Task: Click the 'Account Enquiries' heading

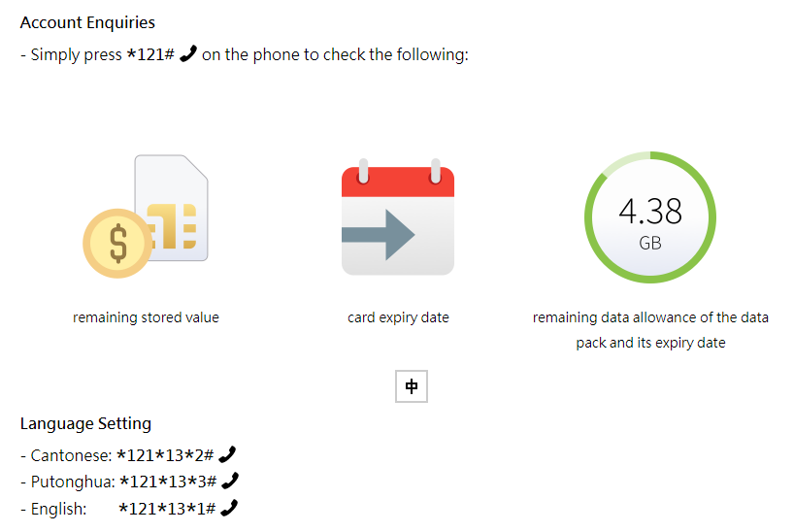Action: (x=87, y=22)
